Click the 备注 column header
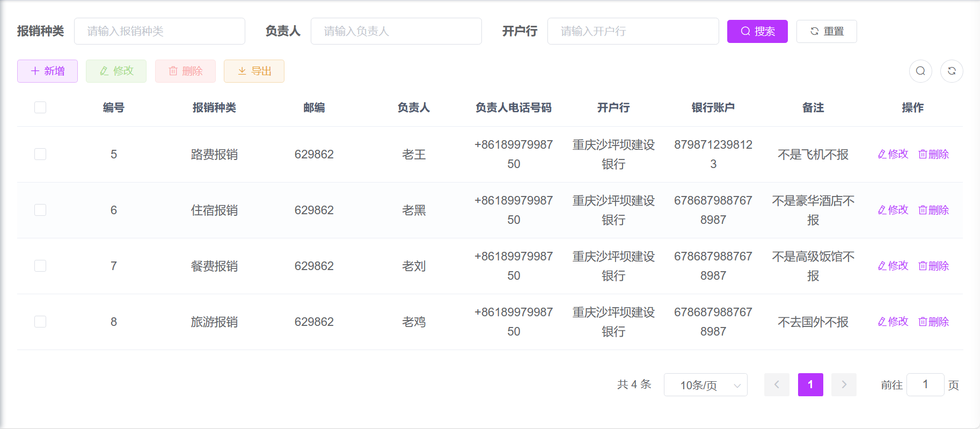 coord(813,108)
